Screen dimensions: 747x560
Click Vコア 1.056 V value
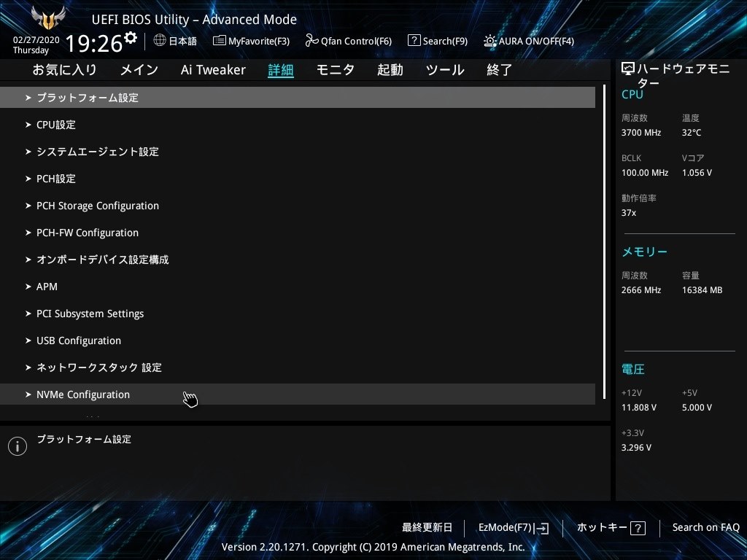pos(697,173)
